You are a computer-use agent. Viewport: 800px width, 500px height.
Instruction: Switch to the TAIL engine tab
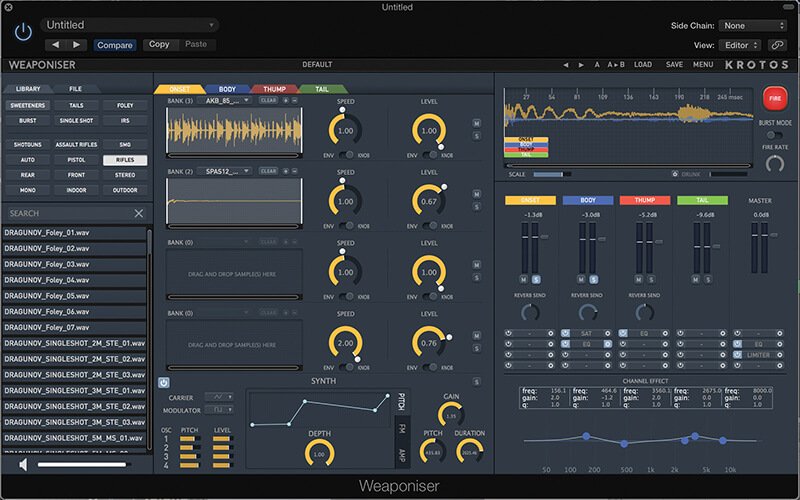322,89
